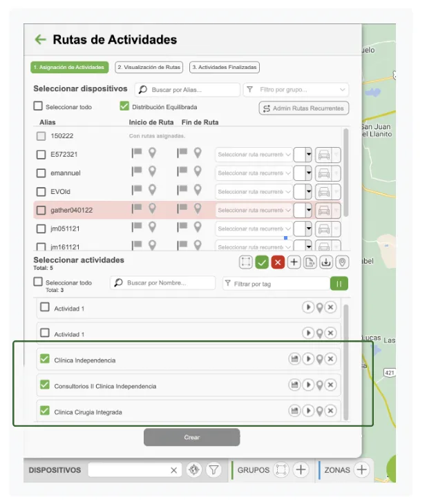This screenshot has height=504, width=427.
Task: Save Clínica Independencia with disk icon
Action: pyautogui.click(x=294, y=359)
